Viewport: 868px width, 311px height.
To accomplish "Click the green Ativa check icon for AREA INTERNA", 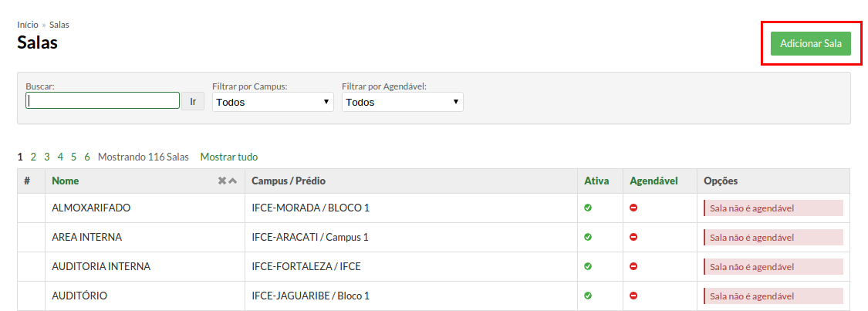I will (588, 237).
